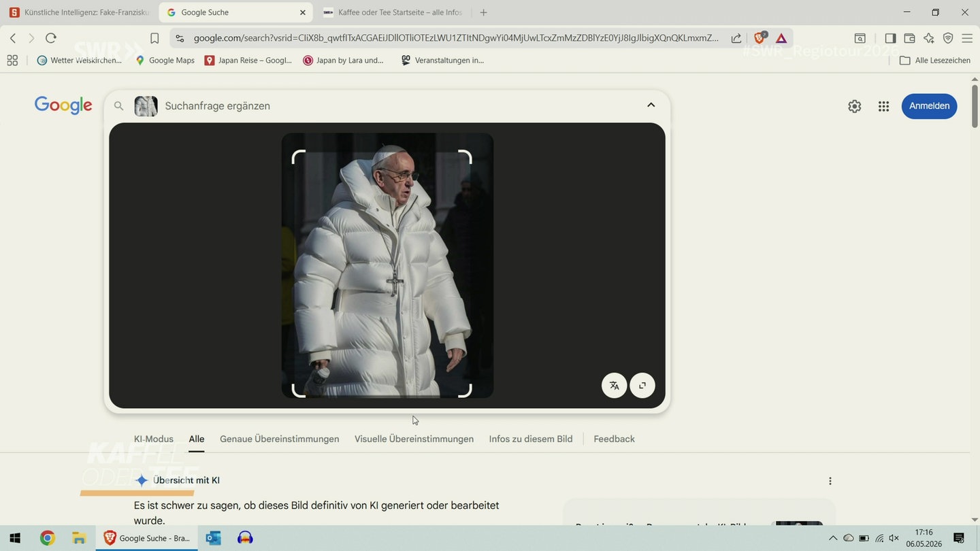
Task: Click the OneDrive cloud tray icon
Action: tap(848, 538)
